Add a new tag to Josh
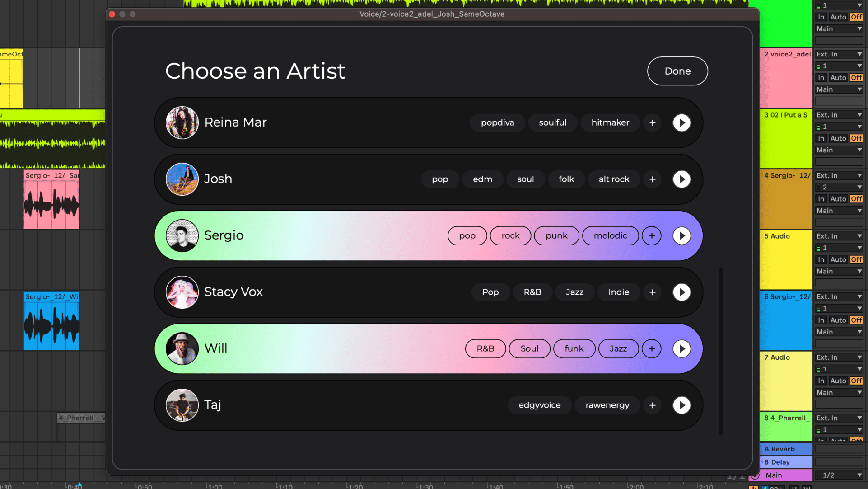868x489 pixels. (x=652, y=179)
